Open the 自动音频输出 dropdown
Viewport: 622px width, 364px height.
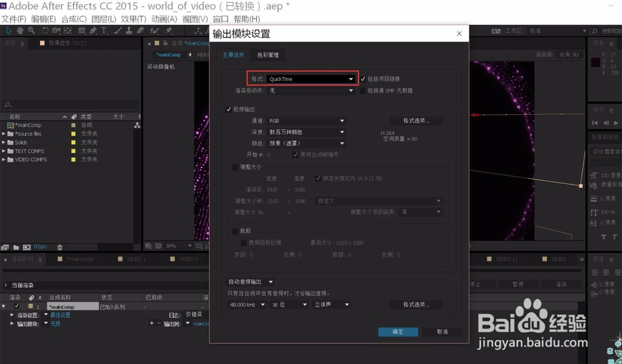click(x=250, y=281)
